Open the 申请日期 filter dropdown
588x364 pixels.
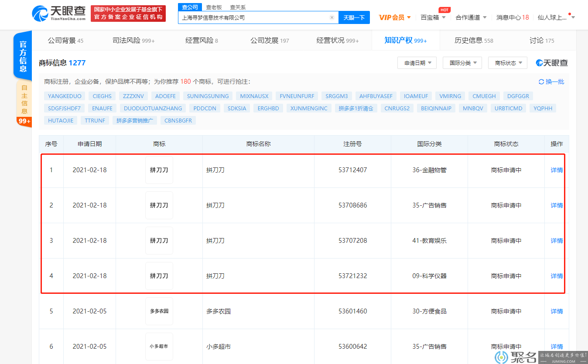(417, 63)
